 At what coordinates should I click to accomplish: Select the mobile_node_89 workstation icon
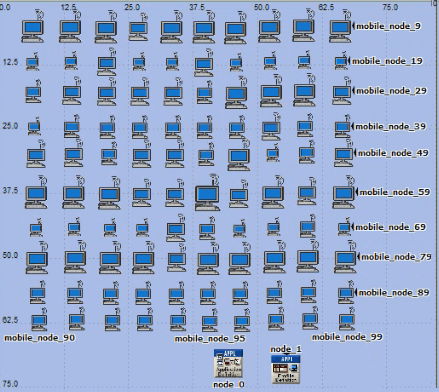tap(346, 292)
